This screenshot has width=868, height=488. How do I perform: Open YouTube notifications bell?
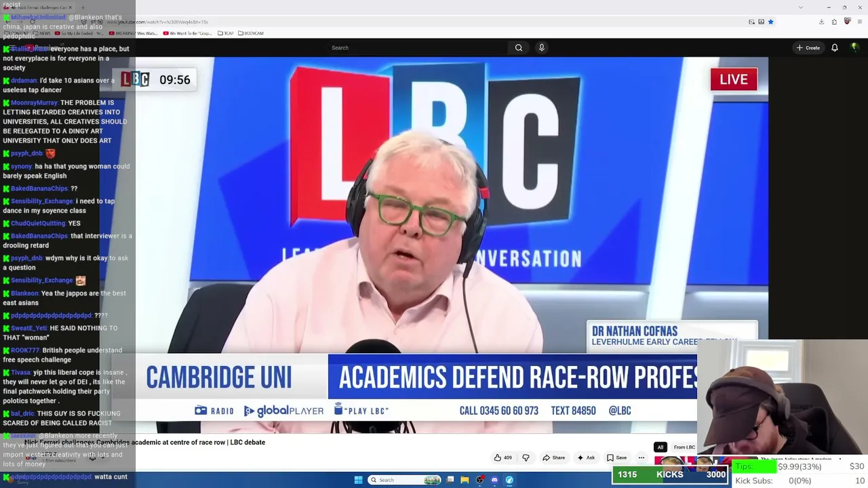pyautogui.click(x=835, y=47)
